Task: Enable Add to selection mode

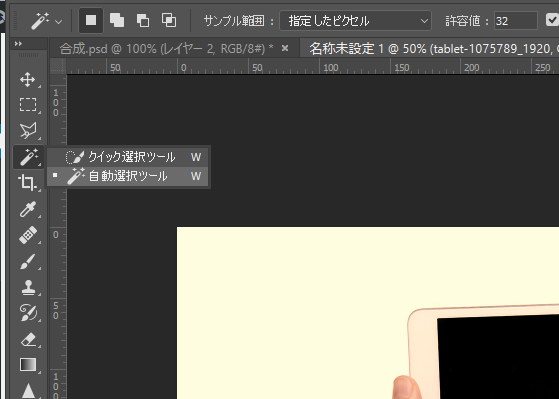Action: click(x=117, y=20)
